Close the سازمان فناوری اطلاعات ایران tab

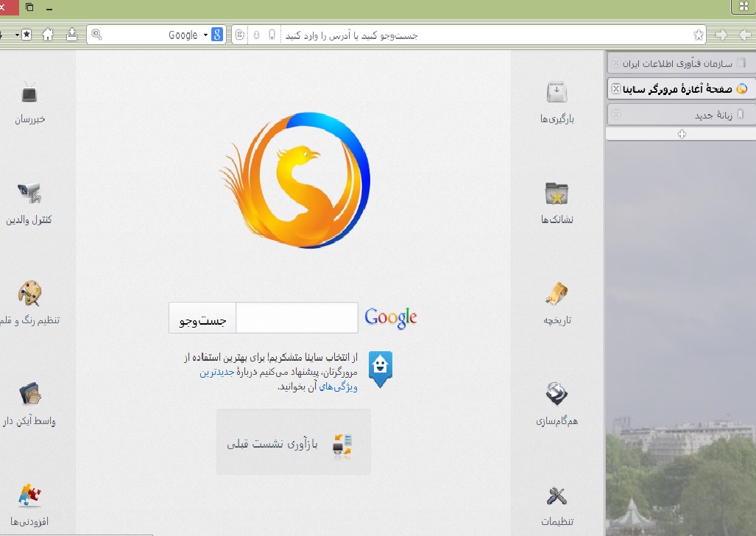(x=615, y=63)
